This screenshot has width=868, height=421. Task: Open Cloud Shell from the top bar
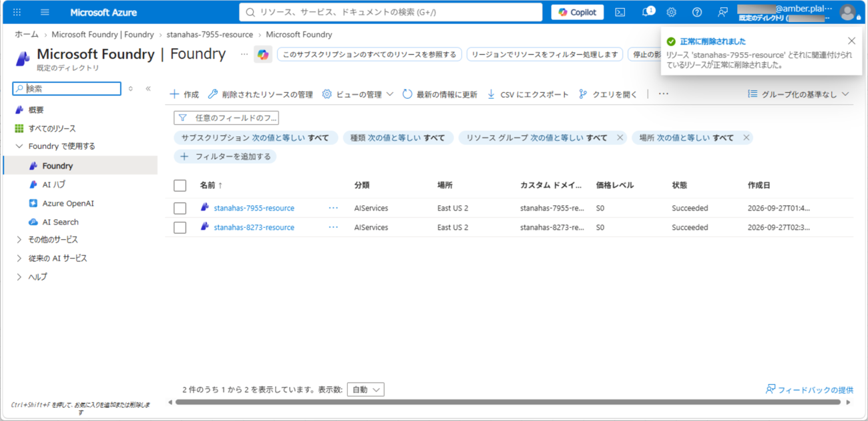pos(620,12)
